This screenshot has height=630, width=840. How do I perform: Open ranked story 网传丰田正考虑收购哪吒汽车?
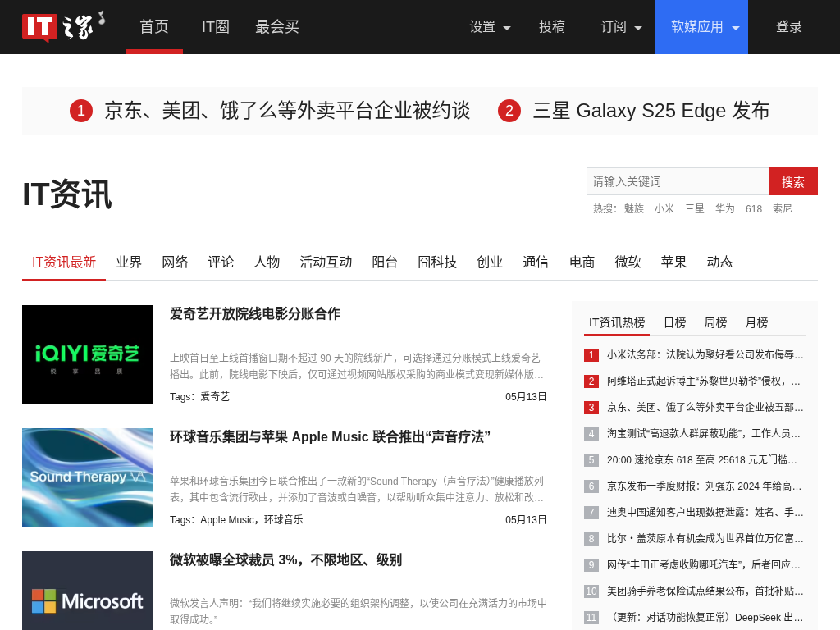(703, 564)
